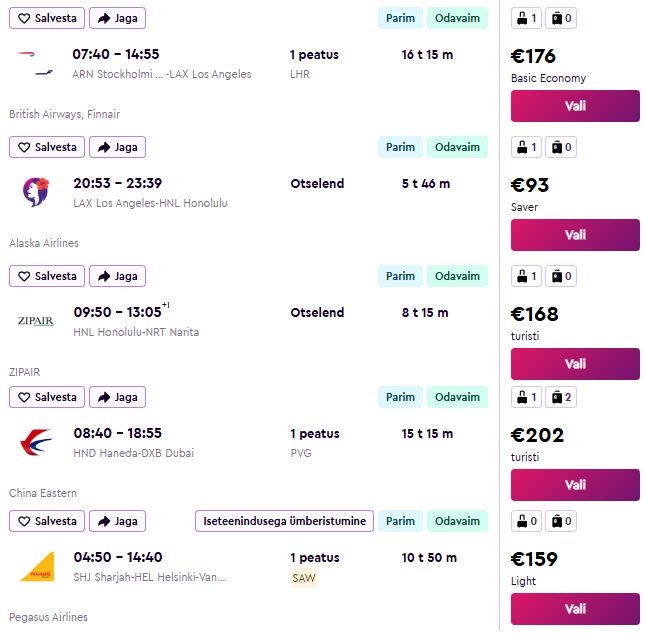
Task: Click the China Eastern airline logo
Action: (36, 442)
